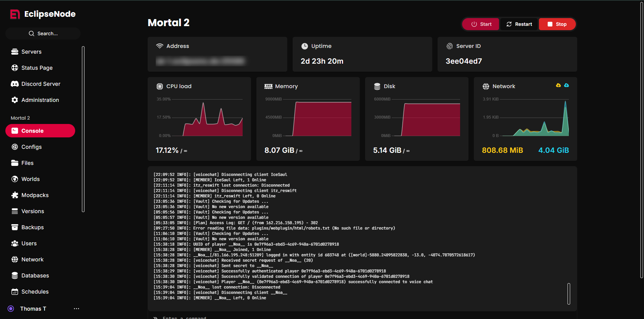Click the yellow upload cloud icon
Image resolution: width=644 pixels, height=319 pixels.
click(558, 85)
